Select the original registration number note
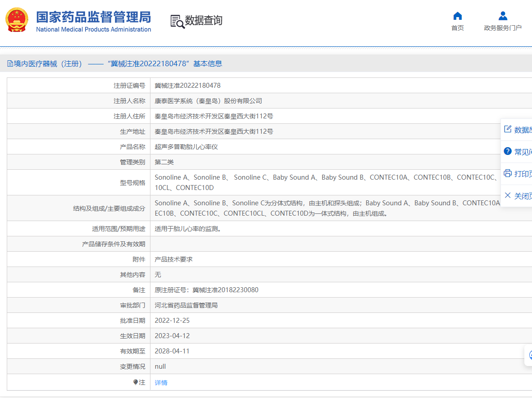Image resolution: width=532 pixels, height=398 pixels. click(x=207, y=290)
